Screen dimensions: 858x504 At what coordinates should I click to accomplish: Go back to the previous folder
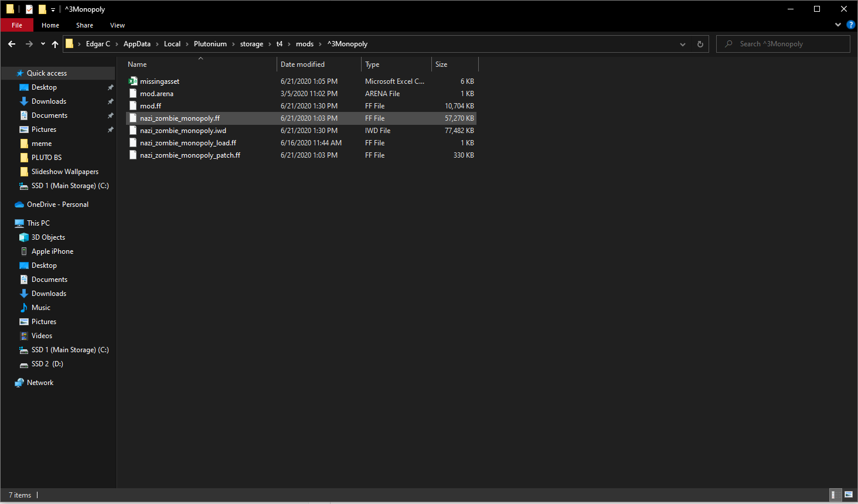point(12,44)
